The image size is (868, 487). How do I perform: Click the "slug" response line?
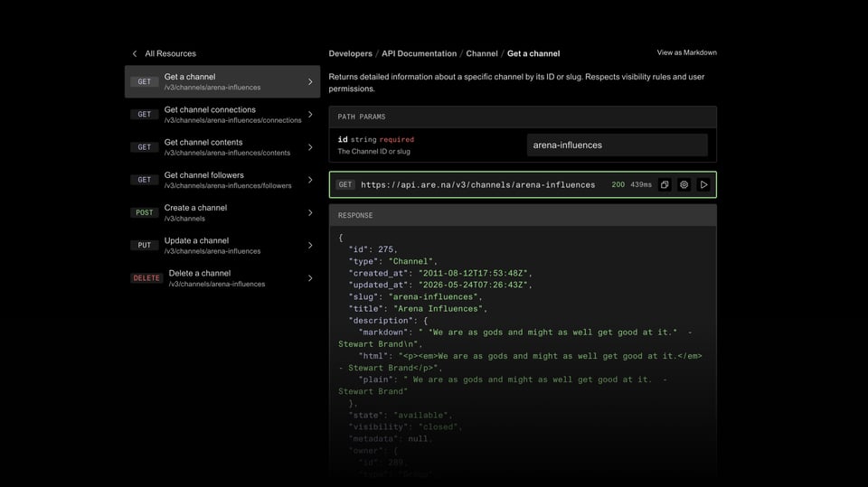point(415,297)
